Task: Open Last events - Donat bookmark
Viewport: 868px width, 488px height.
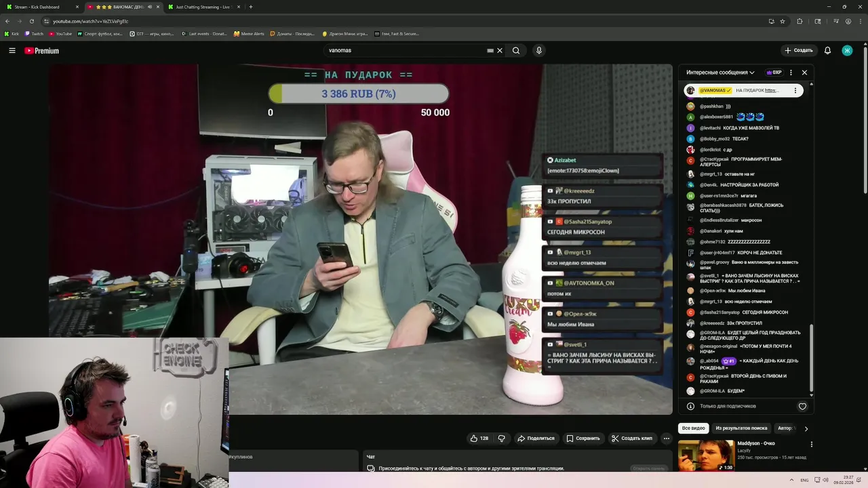Action: pos(204,33)
